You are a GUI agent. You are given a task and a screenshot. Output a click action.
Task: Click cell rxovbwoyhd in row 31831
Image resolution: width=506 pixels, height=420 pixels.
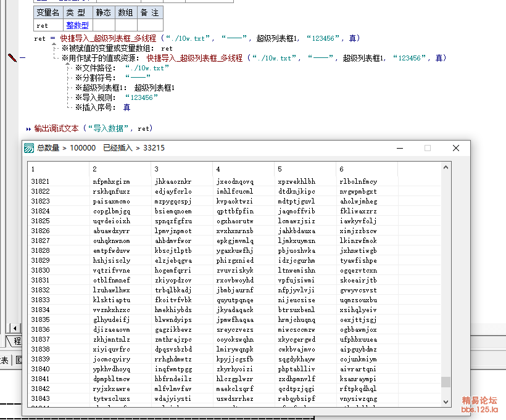[235, 280]
